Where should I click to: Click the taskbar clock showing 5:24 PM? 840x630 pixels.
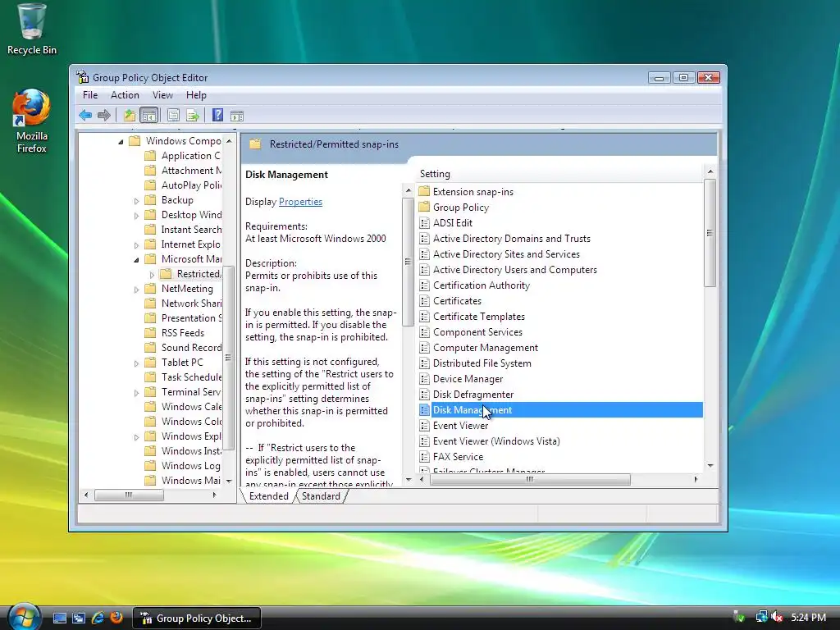tap(808, 618)
